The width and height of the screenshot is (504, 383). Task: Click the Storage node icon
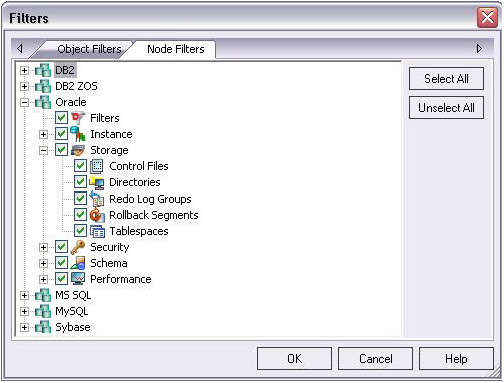coord(78,150)
